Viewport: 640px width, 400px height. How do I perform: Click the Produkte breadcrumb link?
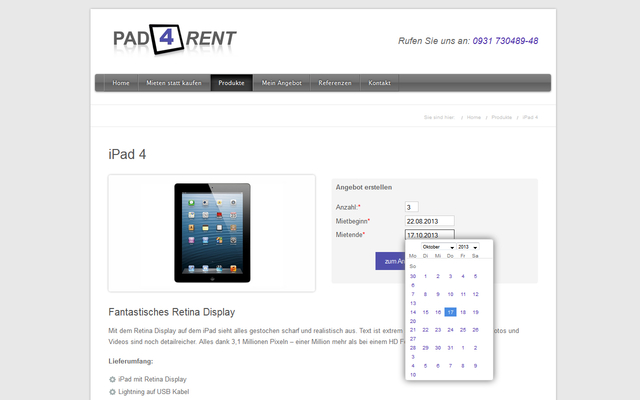click(x=502, y=117)
